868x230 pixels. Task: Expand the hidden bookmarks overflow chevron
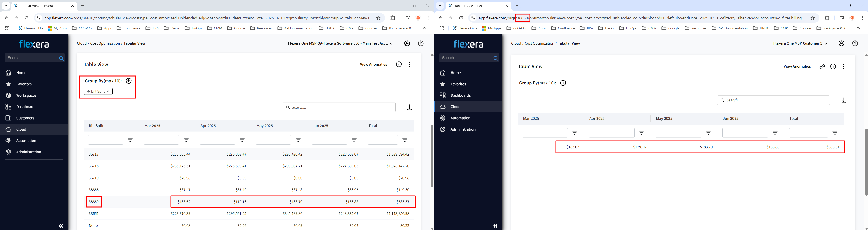coord(424,28)
